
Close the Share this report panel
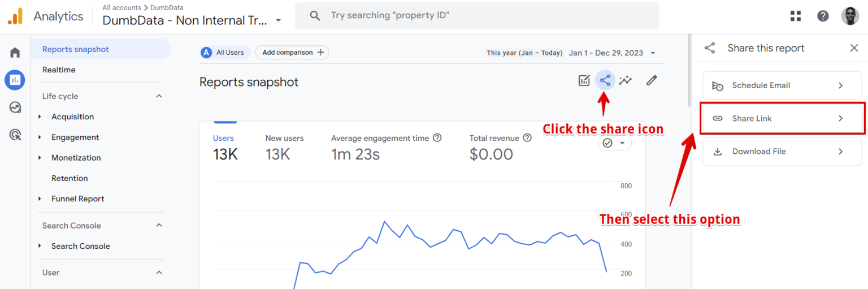[854, 48]
